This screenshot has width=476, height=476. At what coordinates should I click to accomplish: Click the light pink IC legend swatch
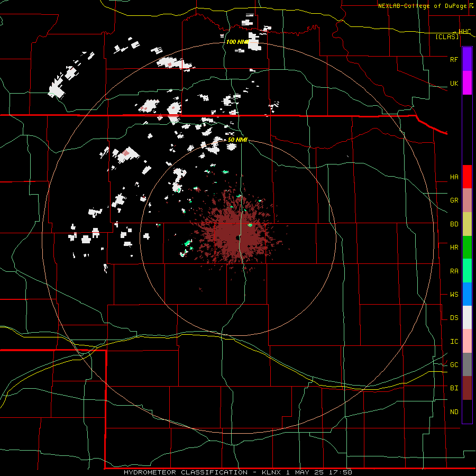467,341
